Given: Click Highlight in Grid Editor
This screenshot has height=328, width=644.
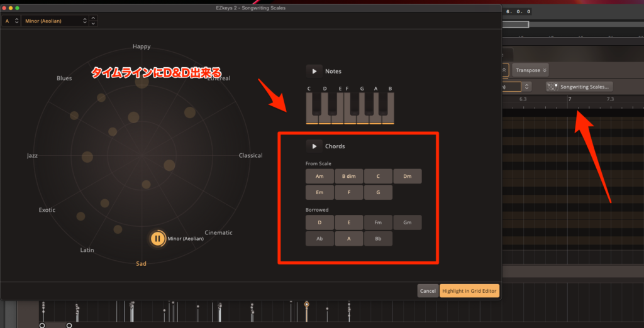Looking at the screenshot, I should pos(469,291).
